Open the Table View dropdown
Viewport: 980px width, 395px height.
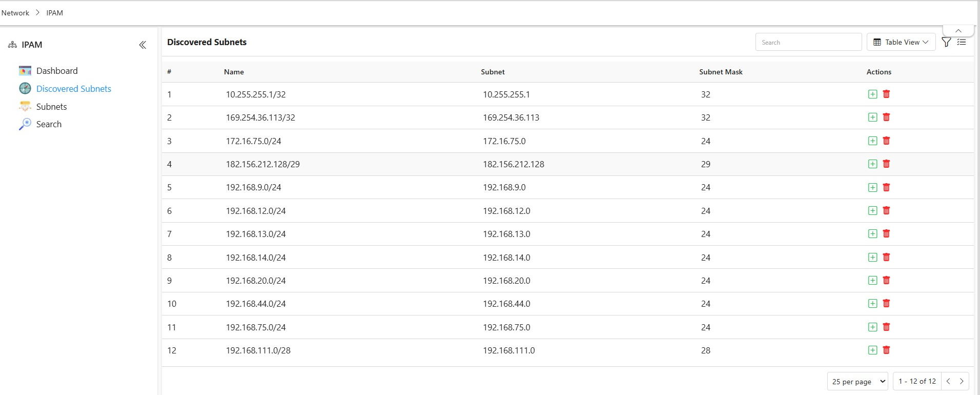[901, 43]
